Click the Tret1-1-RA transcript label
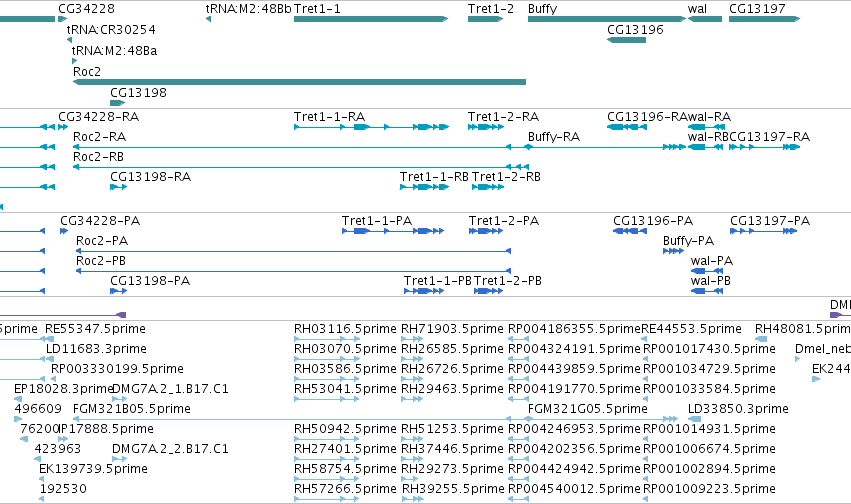 click(329, 117)
